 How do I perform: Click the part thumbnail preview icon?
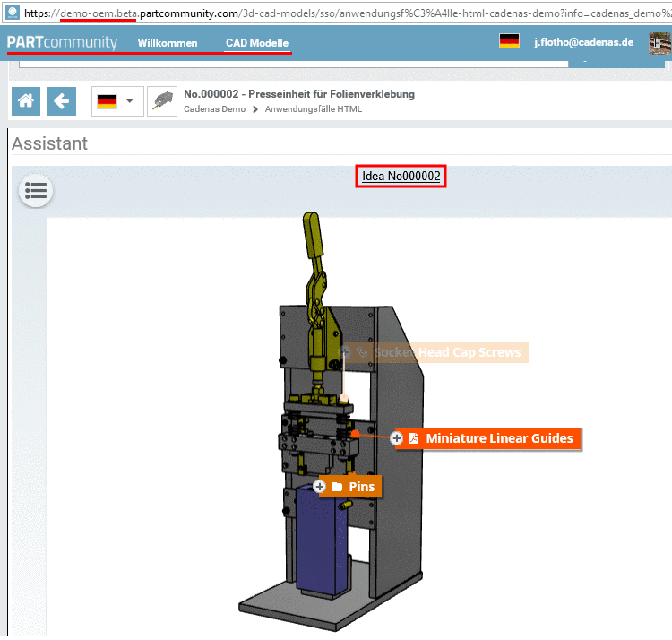click(x=162, y=101)
